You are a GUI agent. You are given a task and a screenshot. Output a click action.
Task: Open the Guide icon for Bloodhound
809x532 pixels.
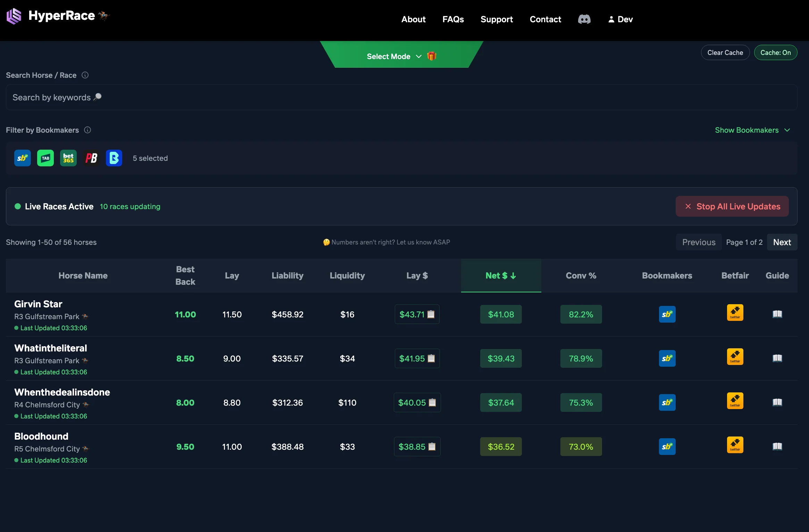click(777, 447)
